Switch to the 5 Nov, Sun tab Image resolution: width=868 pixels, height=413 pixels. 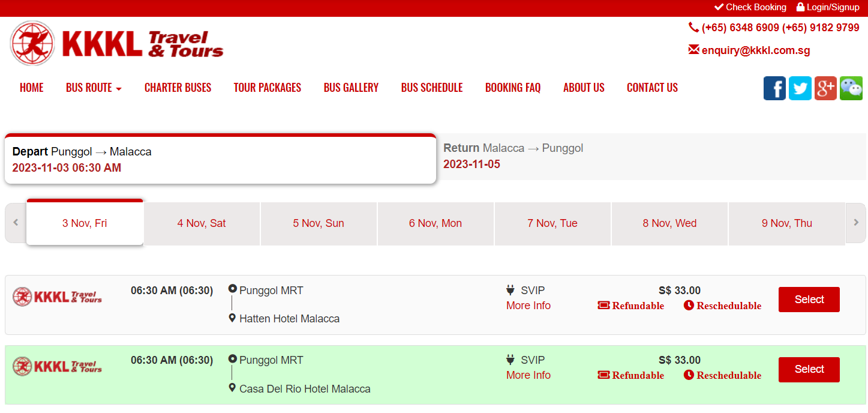coord(318,223)
